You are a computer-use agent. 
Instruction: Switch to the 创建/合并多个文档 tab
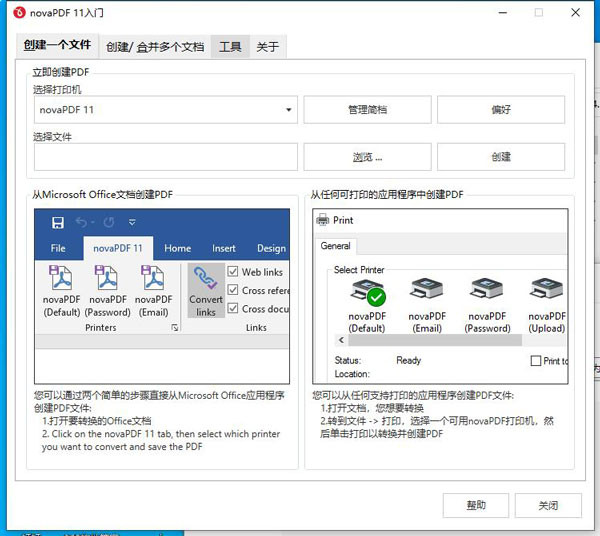click(155, 46)
